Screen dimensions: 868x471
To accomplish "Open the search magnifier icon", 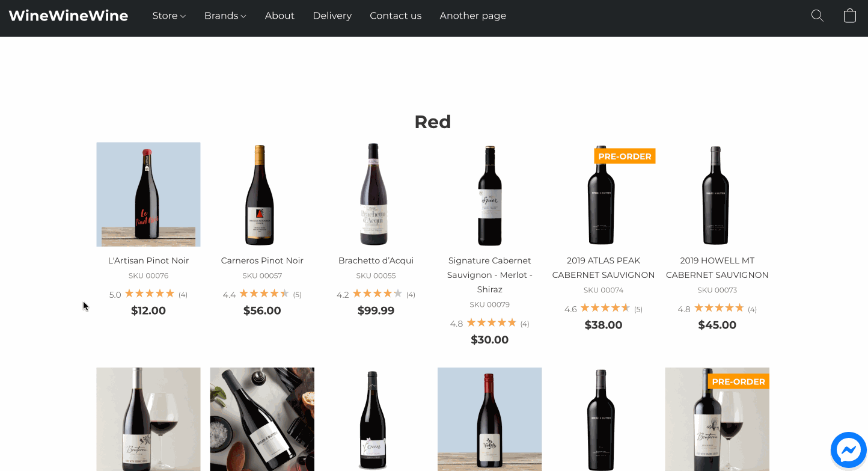I will coord(817,16).
